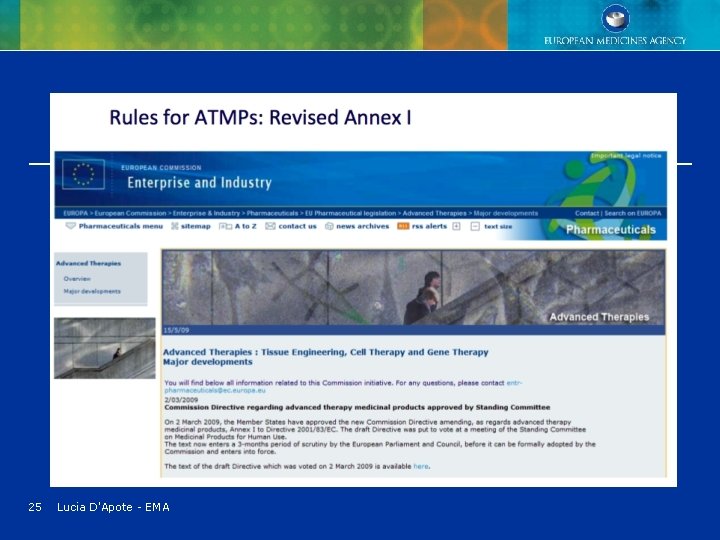Open the contact us link
Image resolution: width=720 pixels, height=540 pixels.
(x=298, y=226)
